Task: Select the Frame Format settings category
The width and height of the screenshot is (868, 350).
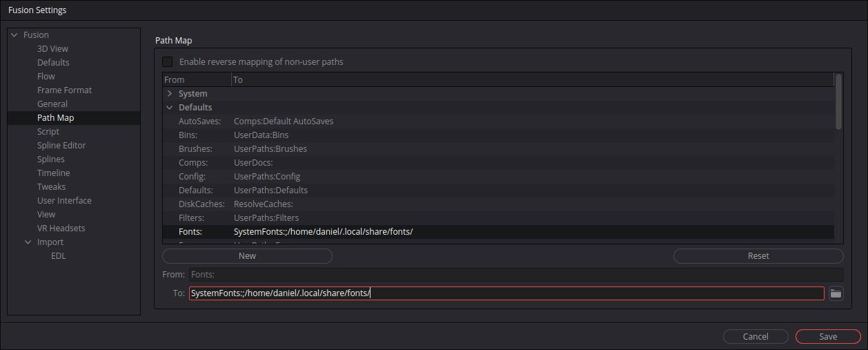Action: click(64, 90)
